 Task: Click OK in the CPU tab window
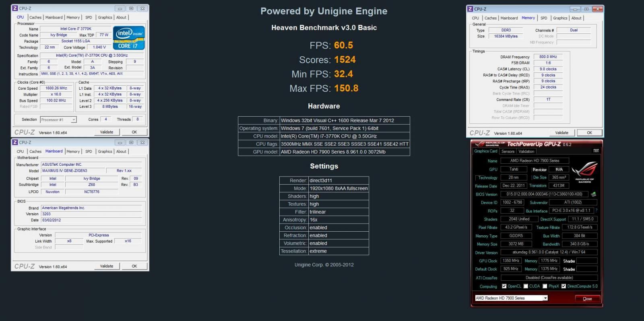pos(134,132)
